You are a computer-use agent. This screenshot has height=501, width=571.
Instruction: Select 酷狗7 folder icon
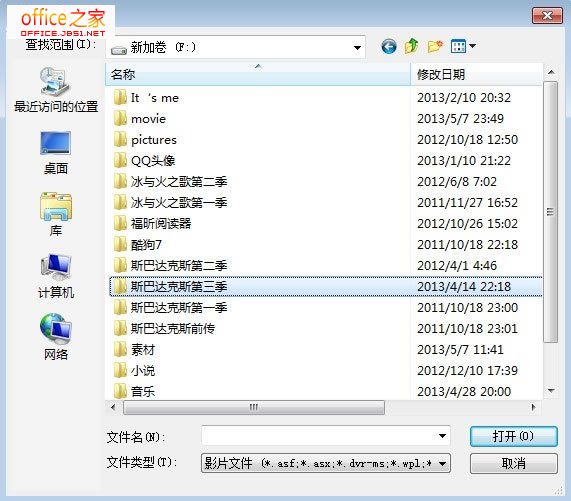120,245
